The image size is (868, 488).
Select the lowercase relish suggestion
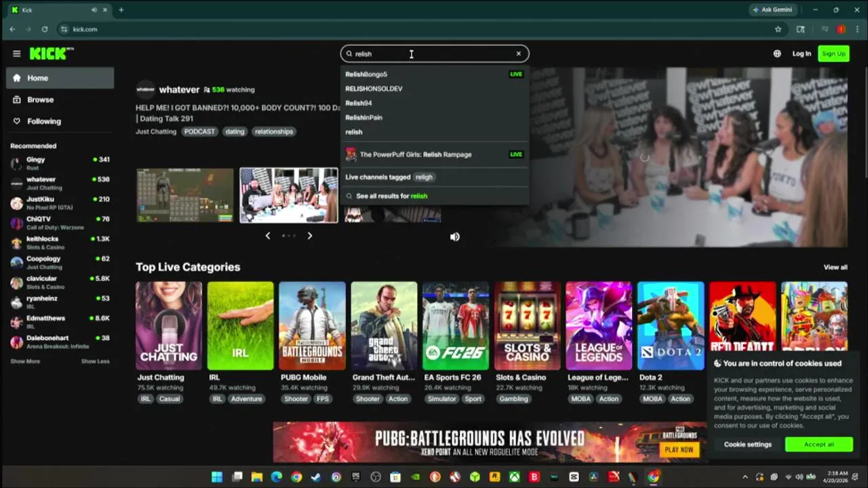pos(435,132)
